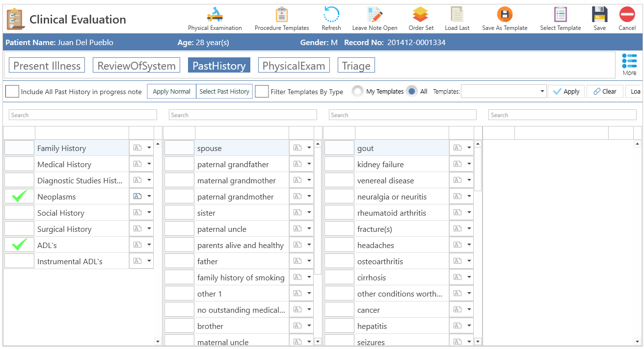Click the Load Last icon
Image resolution: width=644 pixels, height=349 pixels.
pyautogui.click(x=457, y=15)
